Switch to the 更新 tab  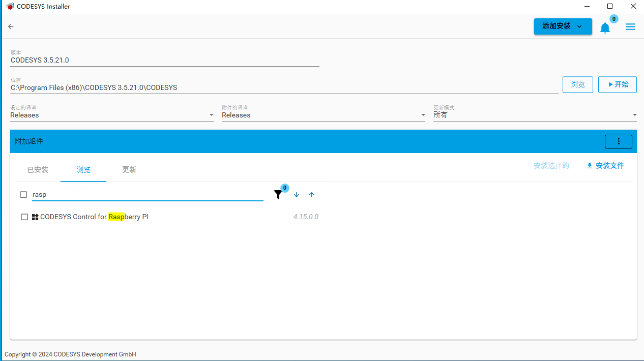click(129, 170)
